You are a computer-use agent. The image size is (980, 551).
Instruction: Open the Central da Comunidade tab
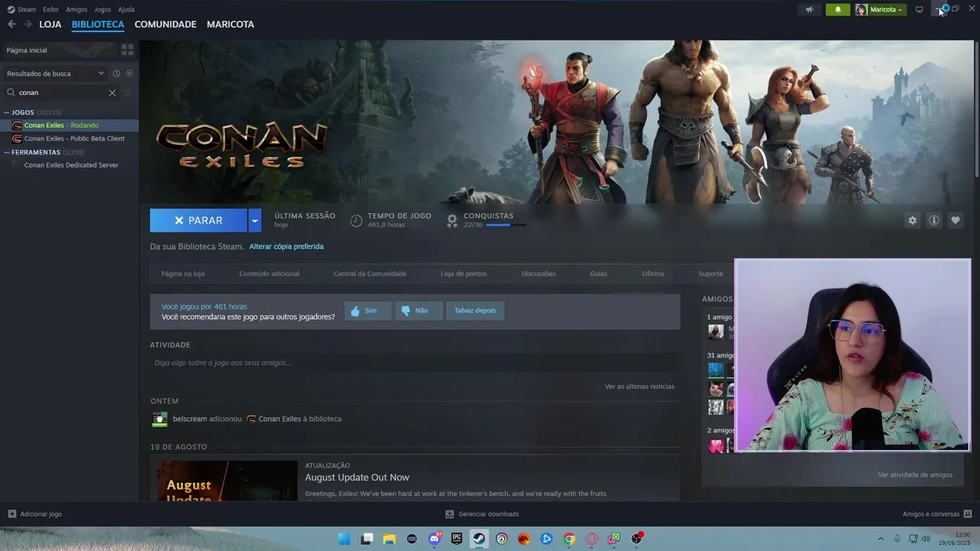(370, 274)
